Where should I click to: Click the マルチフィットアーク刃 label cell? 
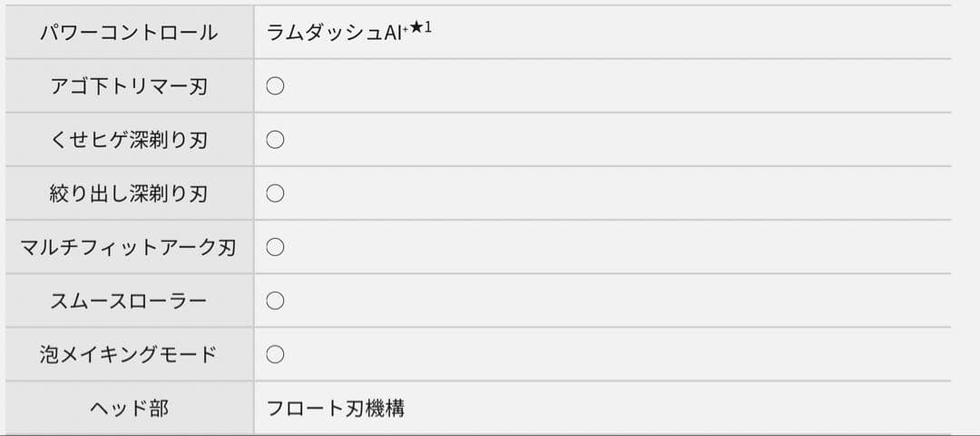click(129, 247)
